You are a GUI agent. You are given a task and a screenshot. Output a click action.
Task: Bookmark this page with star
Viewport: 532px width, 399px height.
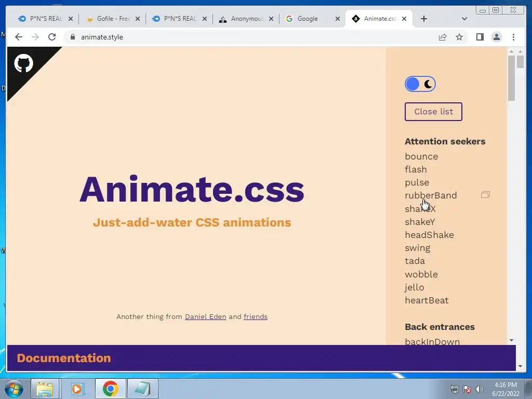point(459,37)
